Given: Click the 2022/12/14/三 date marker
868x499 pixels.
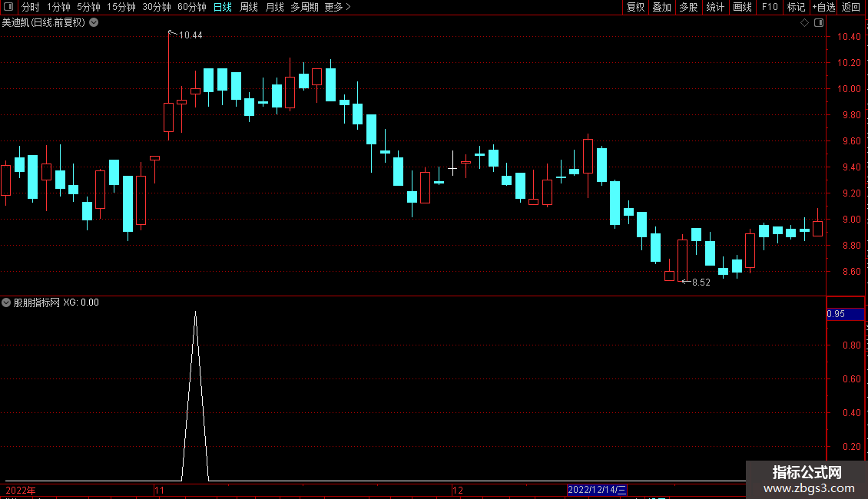Looking at the screenshot, I should tap(597, 490).
